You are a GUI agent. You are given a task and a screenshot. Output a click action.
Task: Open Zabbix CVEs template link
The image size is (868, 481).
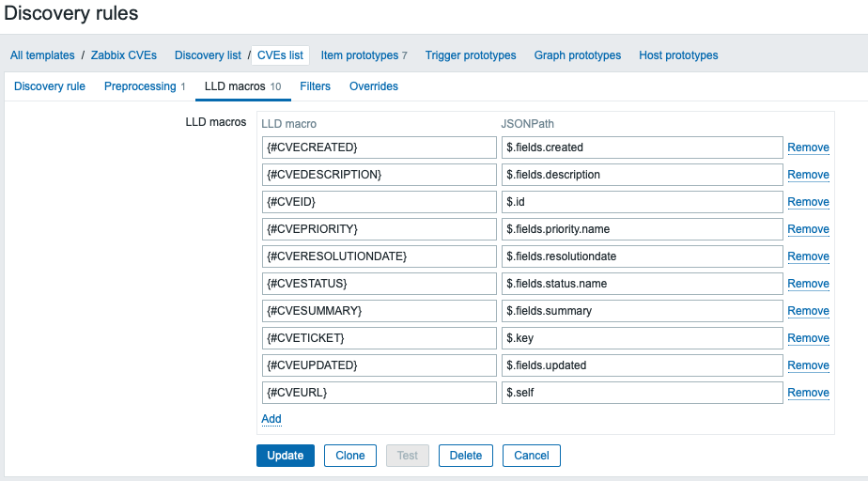coord(124,55)
